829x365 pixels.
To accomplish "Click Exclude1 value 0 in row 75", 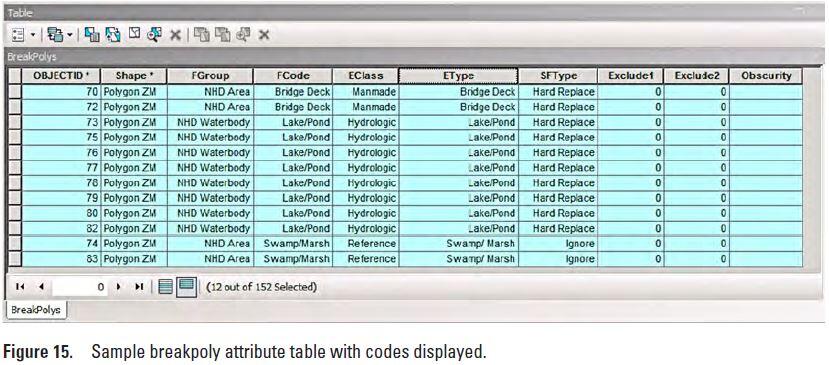I will click(x=631, y=138).
